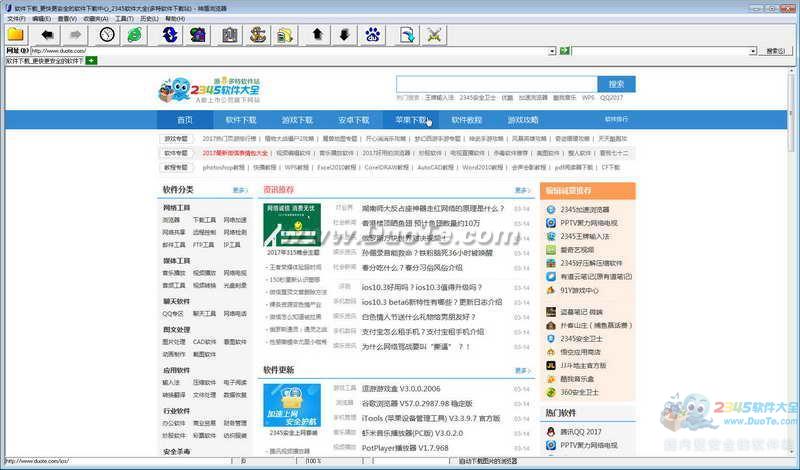Open the PotPlayer播放器 V1.7.968 link
The width and height of the screenshot is (800, 470).
point(405,448)
